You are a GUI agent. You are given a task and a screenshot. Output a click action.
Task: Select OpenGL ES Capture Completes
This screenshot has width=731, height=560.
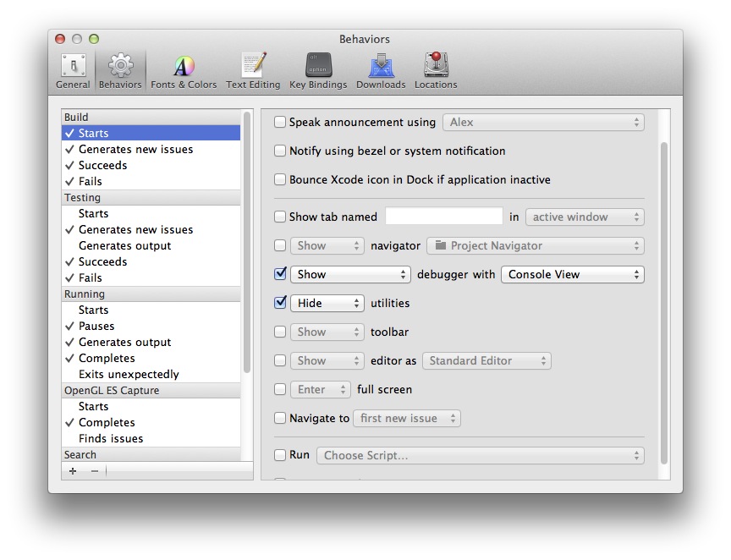coord(151,422)
